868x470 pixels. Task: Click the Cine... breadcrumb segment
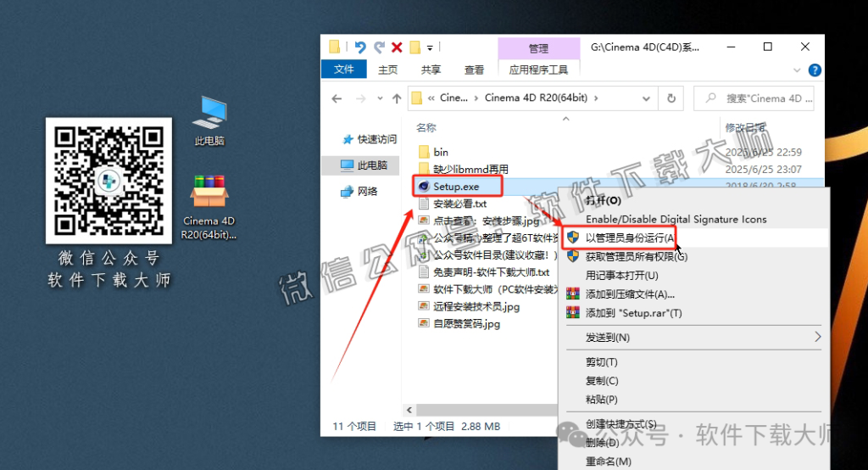click(x=454, y=98)
